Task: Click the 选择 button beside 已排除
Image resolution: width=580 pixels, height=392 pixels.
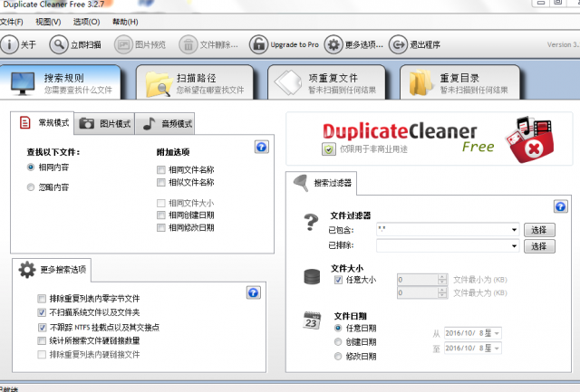Action: pyautogui.click(x=539, y=246)
